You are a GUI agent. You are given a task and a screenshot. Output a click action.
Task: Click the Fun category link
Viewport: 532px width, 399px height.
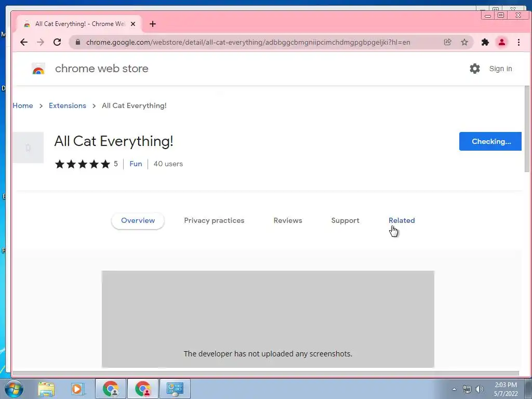tap(136, 164)
